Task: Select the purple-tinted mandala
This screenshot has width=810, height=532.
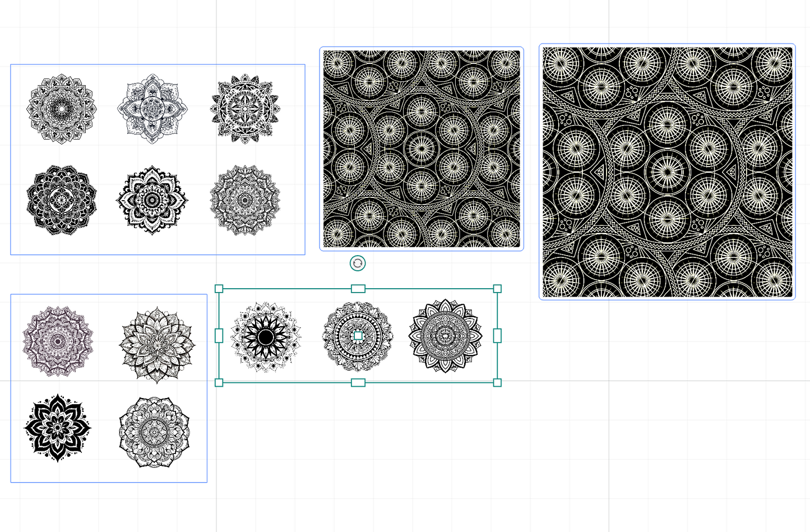Action: 58,341
